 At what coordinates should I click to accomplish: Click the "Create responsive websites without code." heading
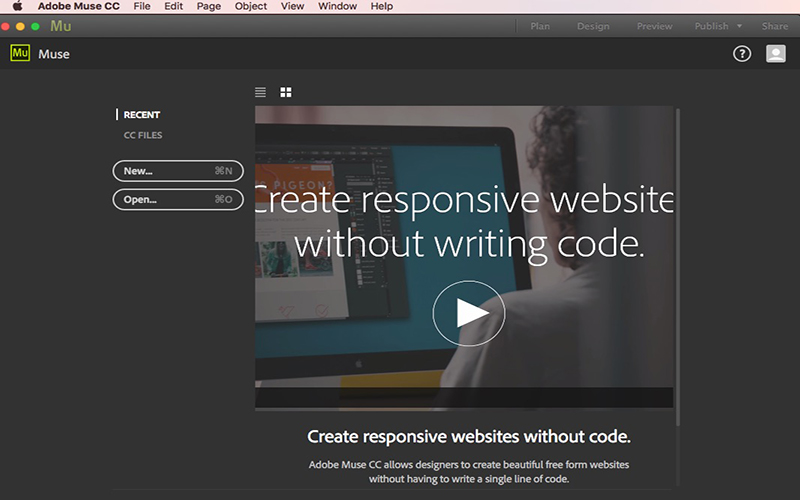pos(469,437)
